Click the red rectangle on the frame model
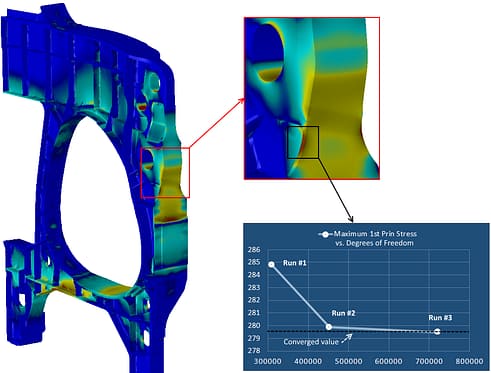The height and width of the screenshot is (373, 491). (x=165, y=173)
